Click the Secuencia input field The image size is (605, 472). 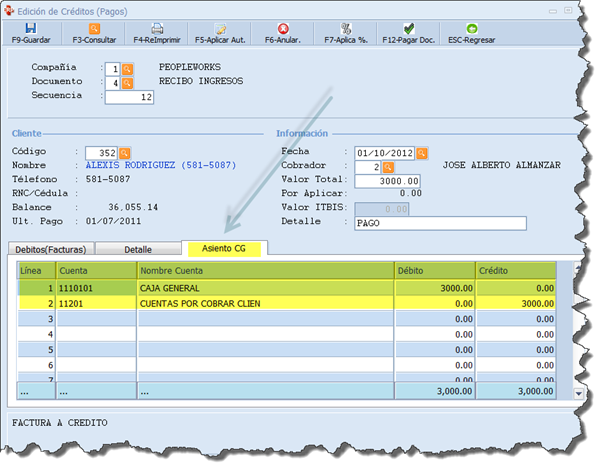click(129, 97)
